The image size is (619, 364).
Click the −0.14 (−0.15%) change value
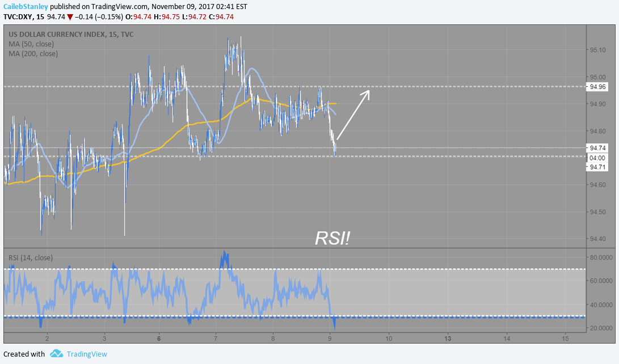click(99, 17)
